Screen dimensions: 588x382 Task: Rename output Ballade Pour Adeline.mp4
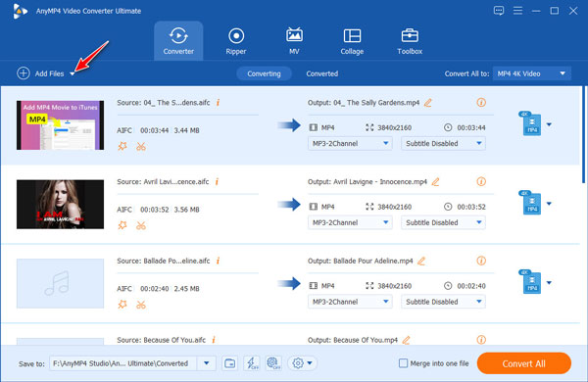pyautogui.click(x=421, y=261)
